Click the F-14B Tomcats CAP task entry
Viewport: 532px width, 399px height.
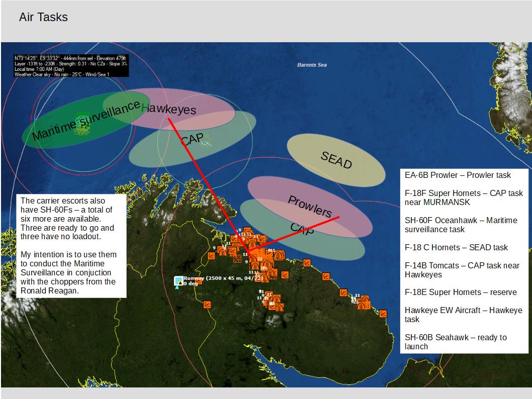point(462,270)
